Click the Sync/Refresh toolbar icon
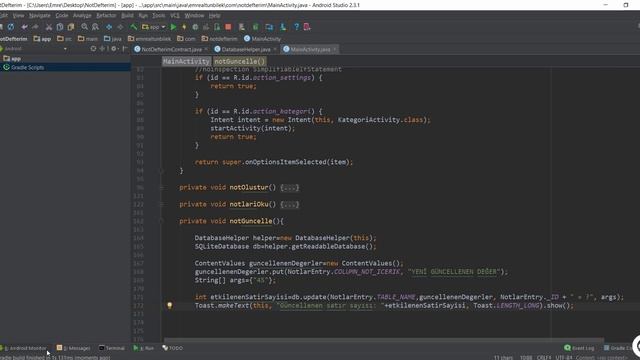Viewport: 640px width, 360px height. [x=11, y=27]
